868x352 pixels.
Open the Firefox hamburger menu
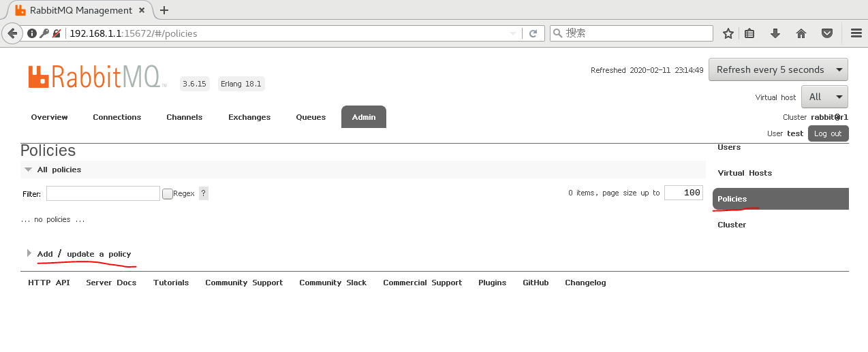[x=856, y=33]
